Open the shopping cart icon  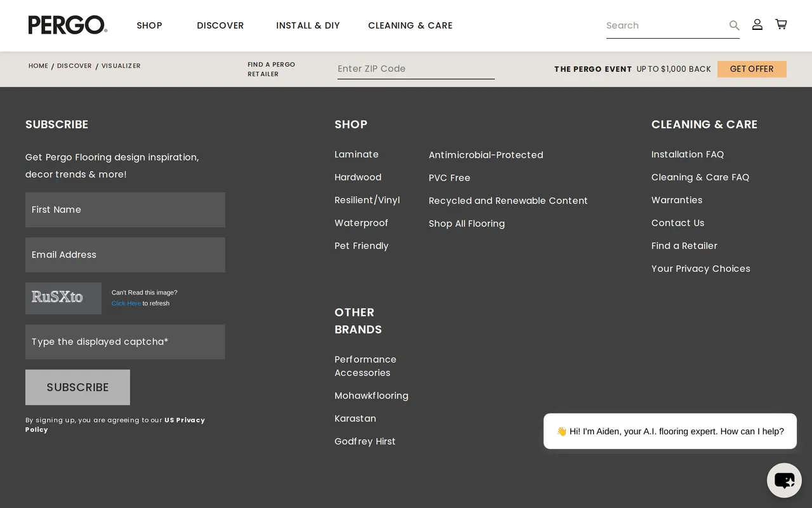(781, 24)
